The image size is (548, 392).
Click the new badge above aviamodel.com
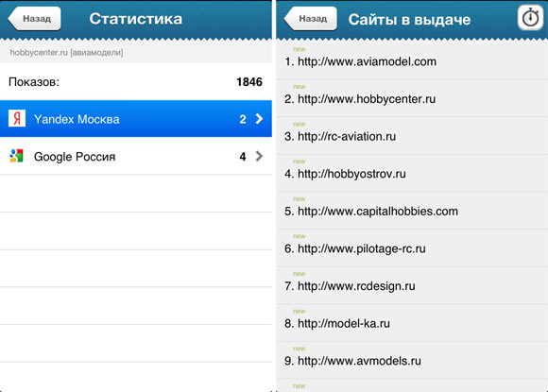pyautogui.click(x=300, y=49)
